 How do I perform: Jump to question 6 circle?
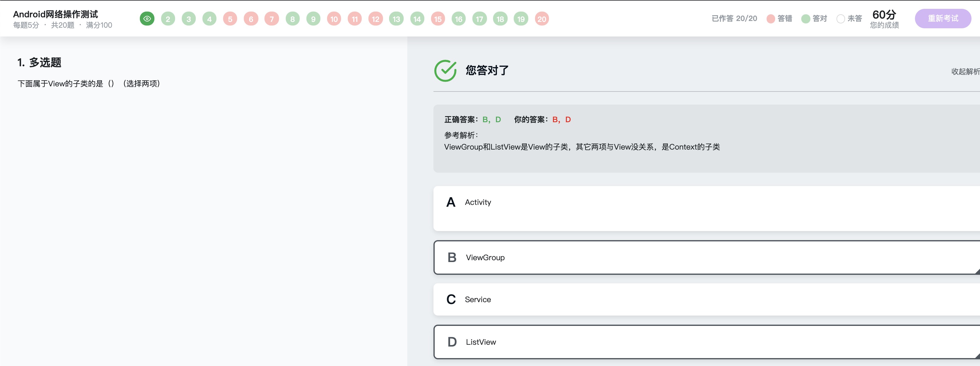click(251, 19)
